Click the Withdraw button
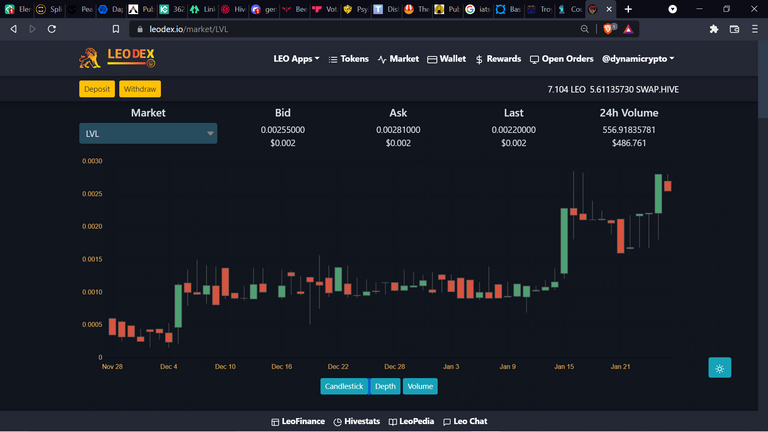This screenshot has width=768, height=432. [x=140, y=89]
